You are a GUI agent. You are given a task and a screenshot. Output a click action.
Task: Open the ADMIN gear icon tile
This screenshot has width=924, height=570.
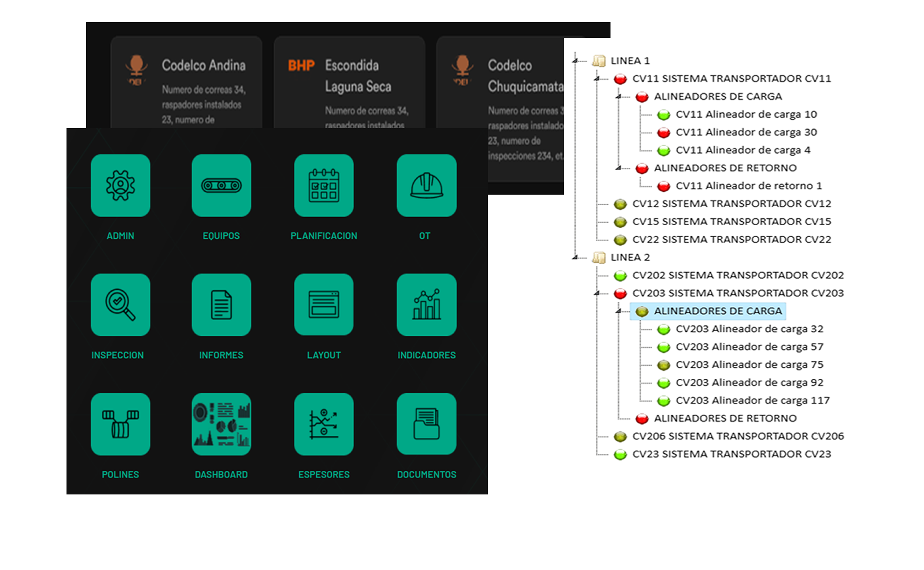(120, 185)
